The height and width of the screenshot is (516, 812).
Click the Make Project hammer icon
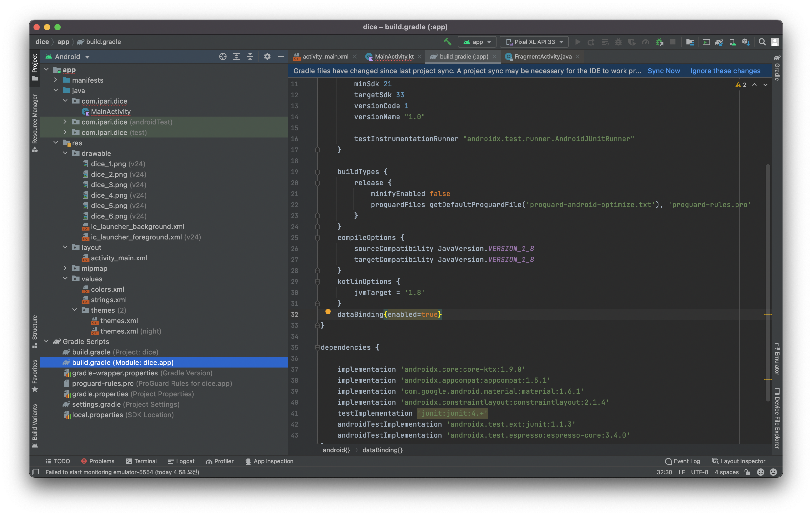447,42
